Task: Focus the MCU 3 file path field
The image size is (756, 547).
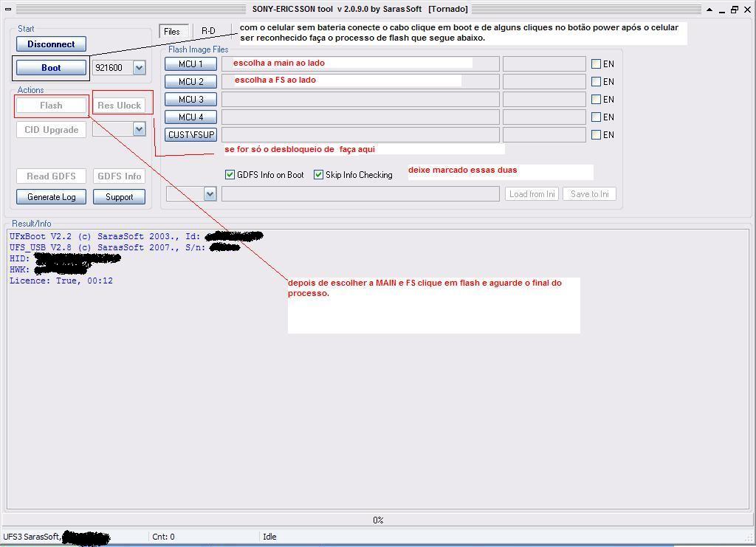Action: [x=360, y=99]
